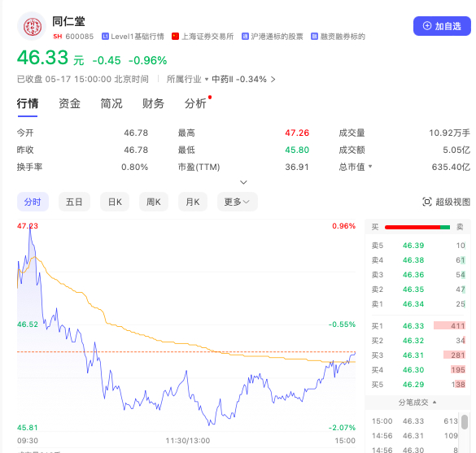Select the 五日 chart view
The image size is (476, 453).
click(x=74, y=202)
